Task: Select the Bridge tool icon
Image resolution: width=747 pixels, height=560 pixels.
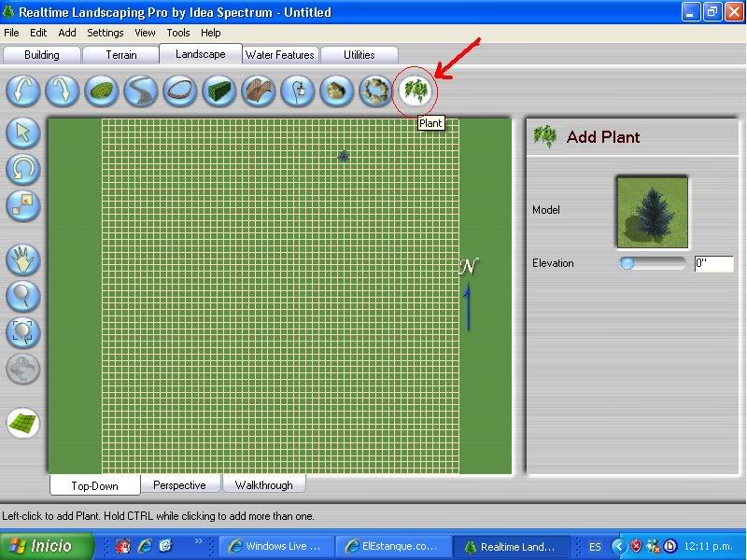Action: pyautogui.click(x=259, y=90)
